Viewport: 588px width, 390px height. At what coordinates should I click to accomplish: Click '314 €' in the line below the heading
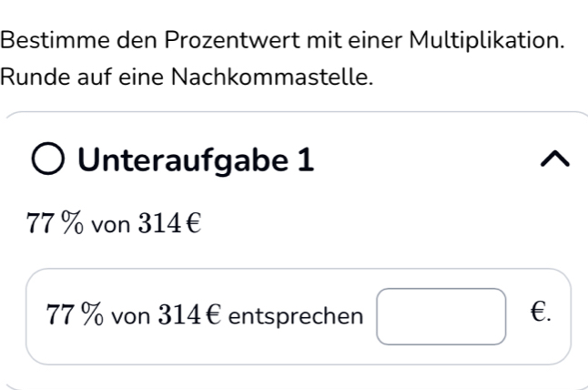(167, 223)
